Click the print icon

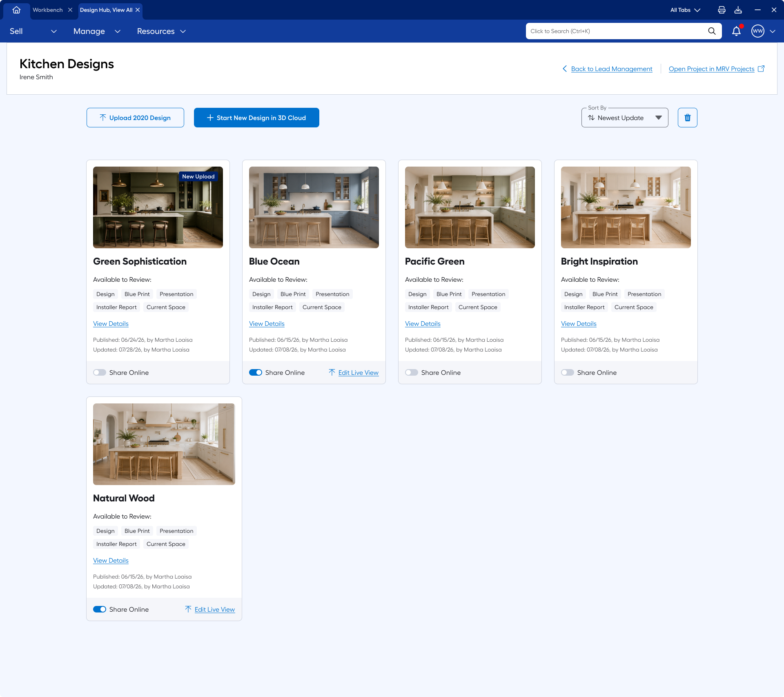722,10
